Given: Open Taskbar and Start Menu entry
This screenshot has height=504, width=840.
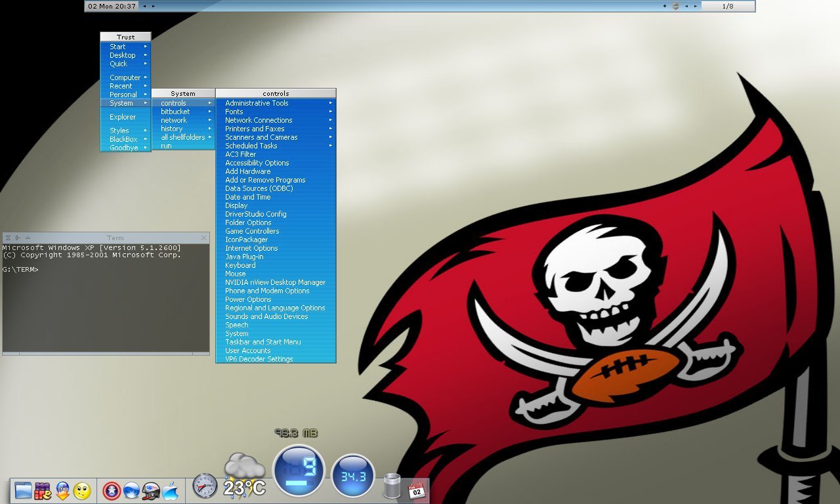Looking at the screenshot, I should 276,342.
